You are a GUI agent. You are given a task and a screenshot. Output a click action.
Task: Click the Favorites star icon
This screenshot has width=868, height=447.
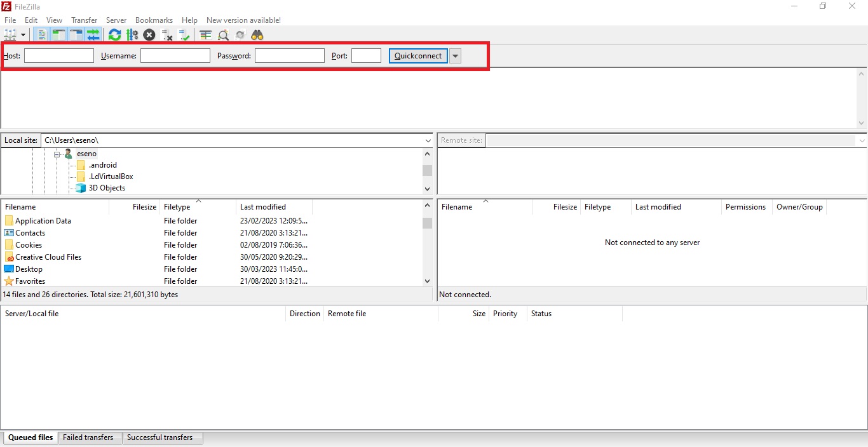(x=9, y=281)
